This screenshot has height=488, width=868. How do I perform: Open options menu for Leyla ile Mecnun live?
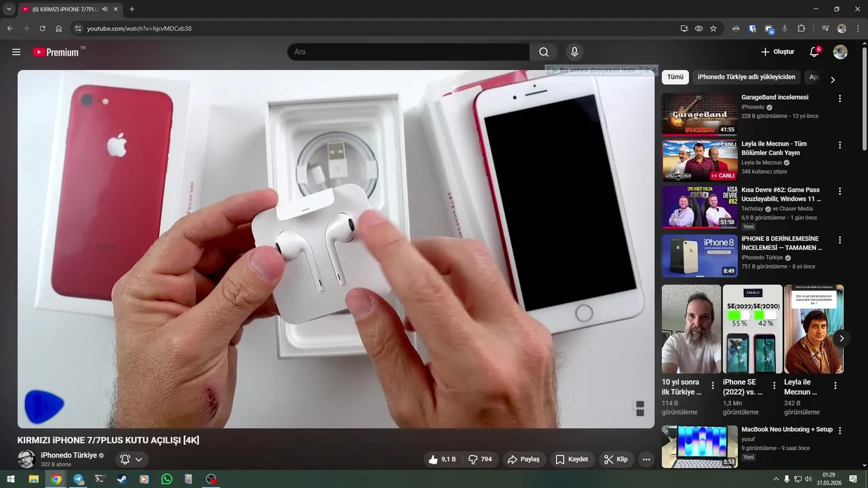(x=840, y=145)
